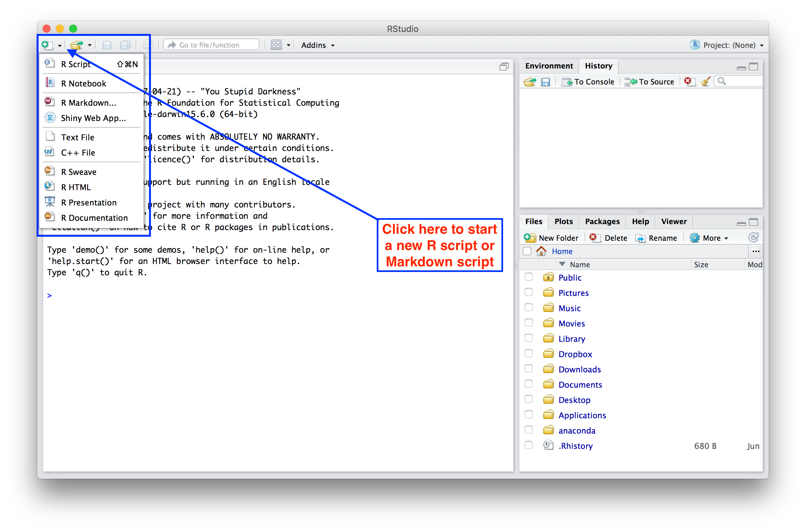The image size is (806, 532).
Task: Click the new file plus icon
Action: pyautogui.click(x=47, y=45)
